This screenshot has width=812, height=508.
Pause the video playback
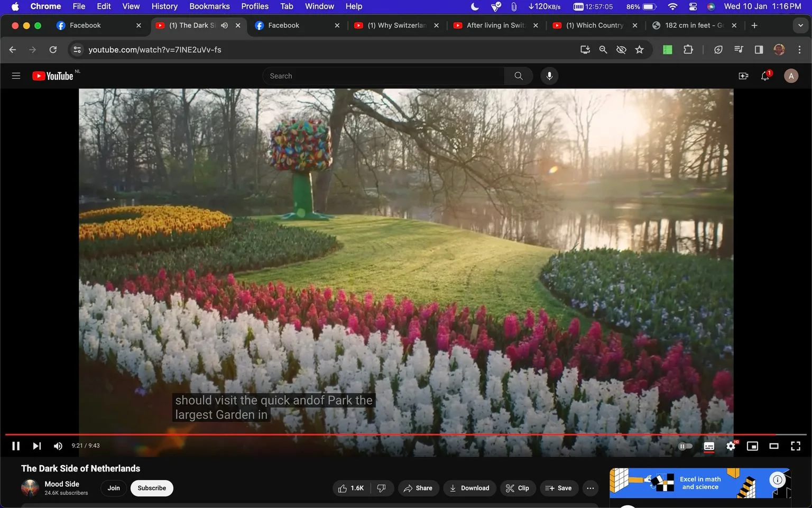click(x=16, y=446)
